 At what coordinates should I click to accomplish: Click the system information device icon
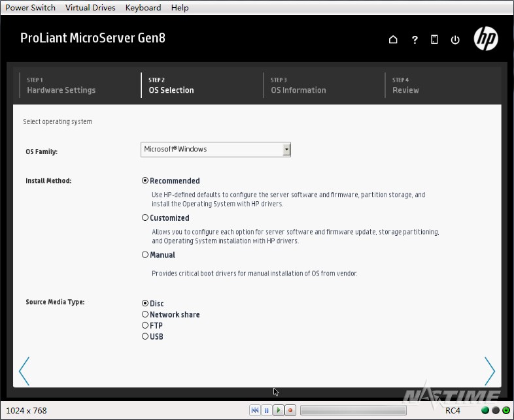click(434, 40)
